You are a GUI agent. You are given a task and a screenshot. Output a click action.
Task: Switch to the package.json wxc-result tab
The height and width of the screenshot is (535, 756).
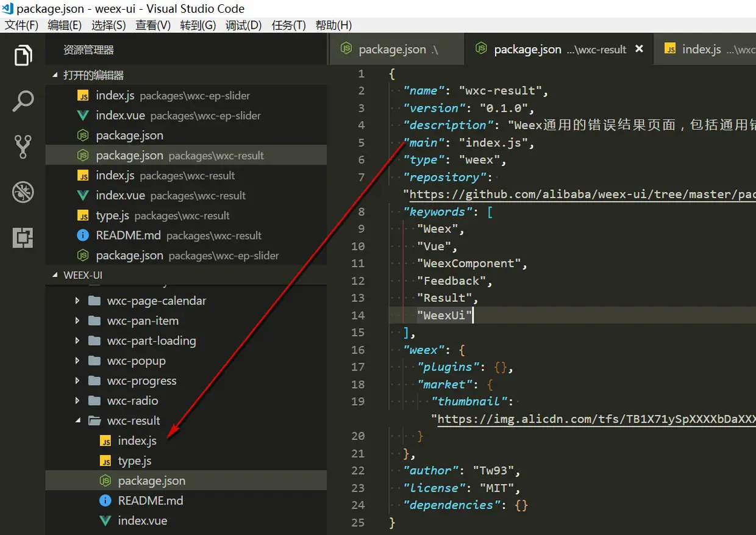[x=558, y=49]
